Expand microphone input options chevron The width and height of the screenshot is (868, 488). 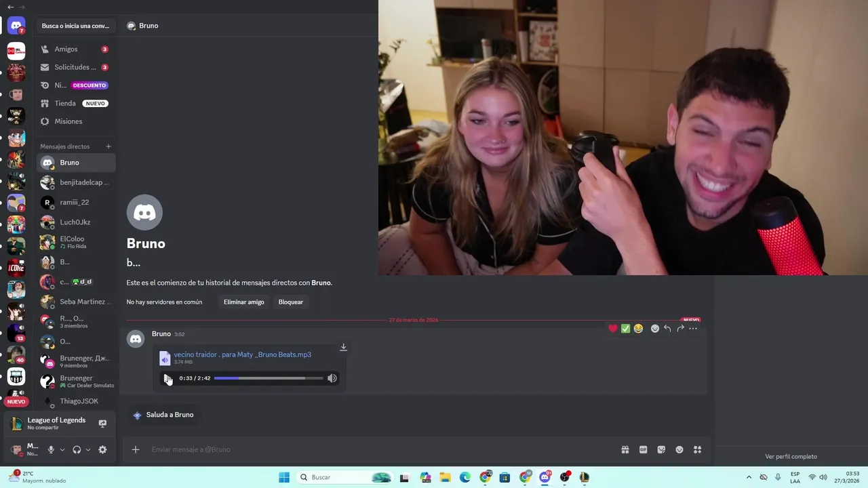[62, 449]
